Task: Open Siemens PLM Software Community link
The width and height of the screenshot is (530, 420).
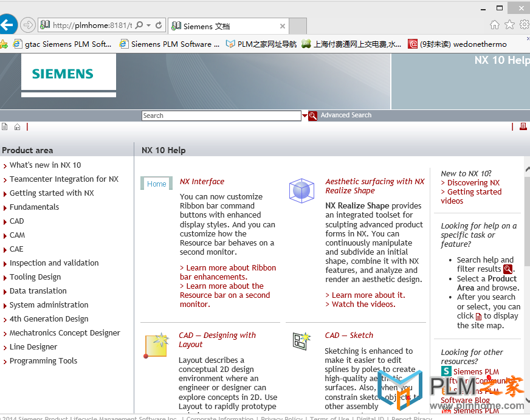Action: coord(477,376)
